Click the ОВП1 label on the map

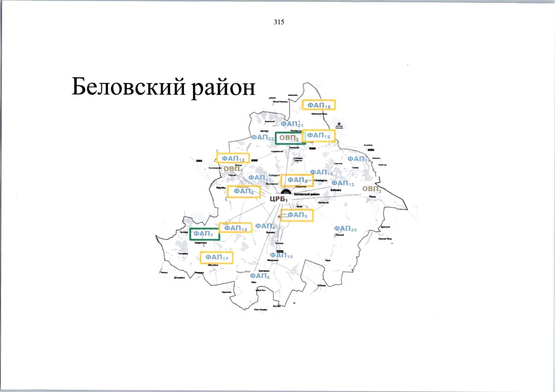(233, 169)
